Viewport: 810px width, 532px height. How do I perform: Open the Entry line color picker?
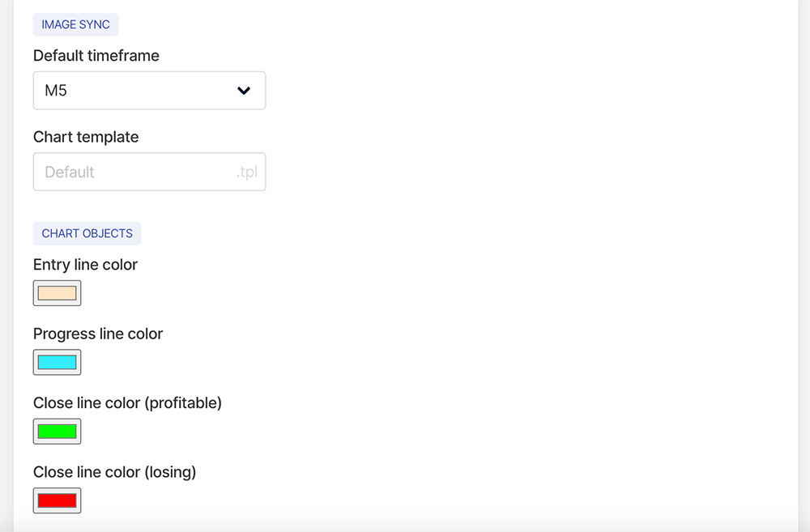(57, 293)
